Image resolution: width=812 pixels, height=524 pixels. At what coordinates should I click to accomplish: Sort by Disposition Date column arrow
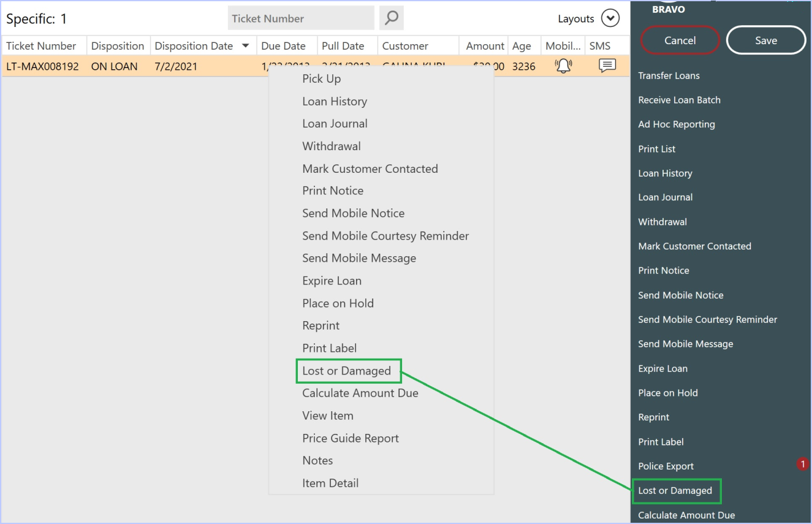(246, 46)
